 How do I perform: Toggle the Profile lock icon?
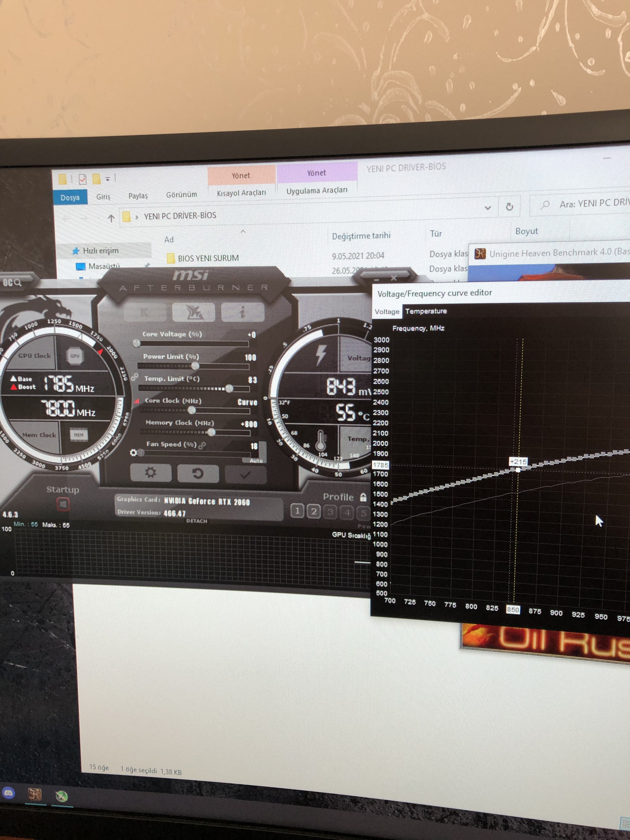click(363, 497)
